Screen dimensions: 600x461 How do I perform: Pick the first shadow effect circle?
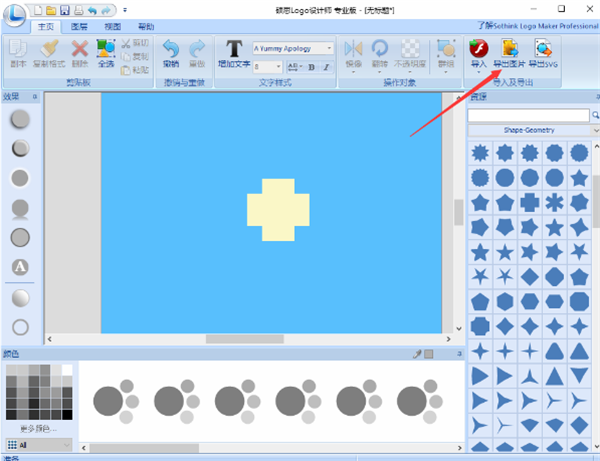tap(20, 119)
